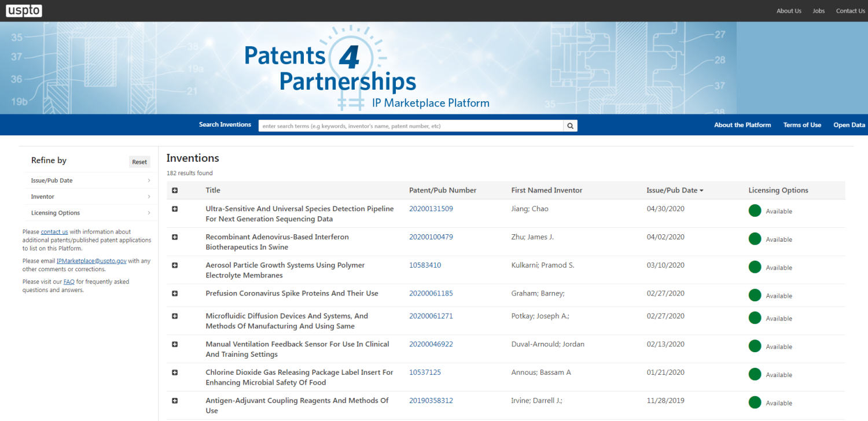
Task: Open Contact Us in top bar
Action: [x=851, y=11]
